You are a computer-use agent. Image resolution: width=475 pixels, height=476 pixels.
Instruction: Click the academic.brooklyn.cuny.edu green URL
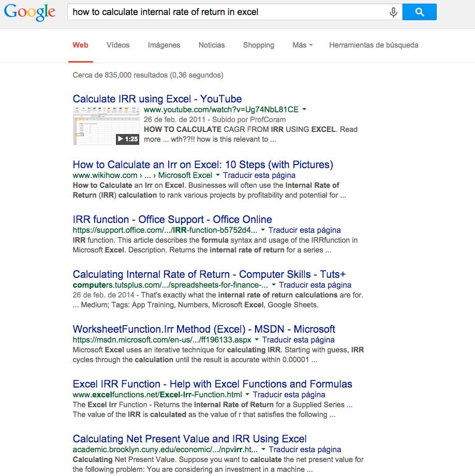[165, 449]
